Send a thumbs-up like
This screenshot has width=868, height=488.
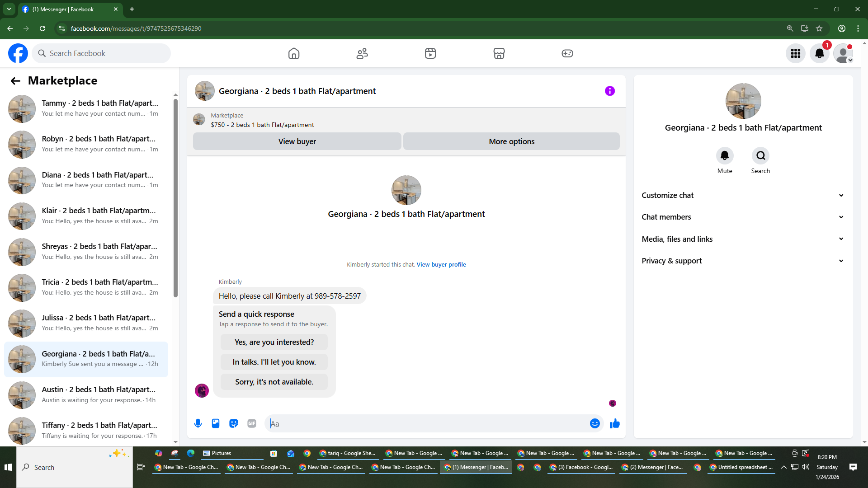(x=614, y=423)
